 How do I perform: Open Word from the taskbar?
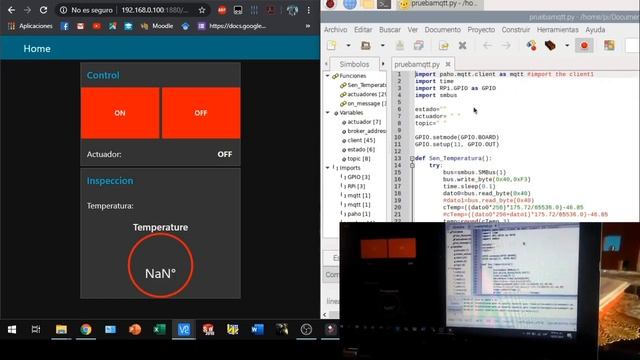coord(257,329)
